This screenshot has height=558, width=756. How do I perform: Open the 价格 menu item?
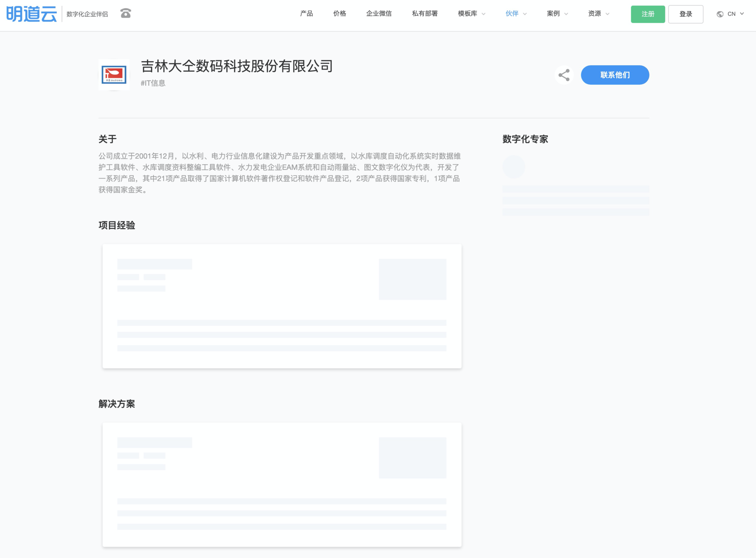[339, 14]
